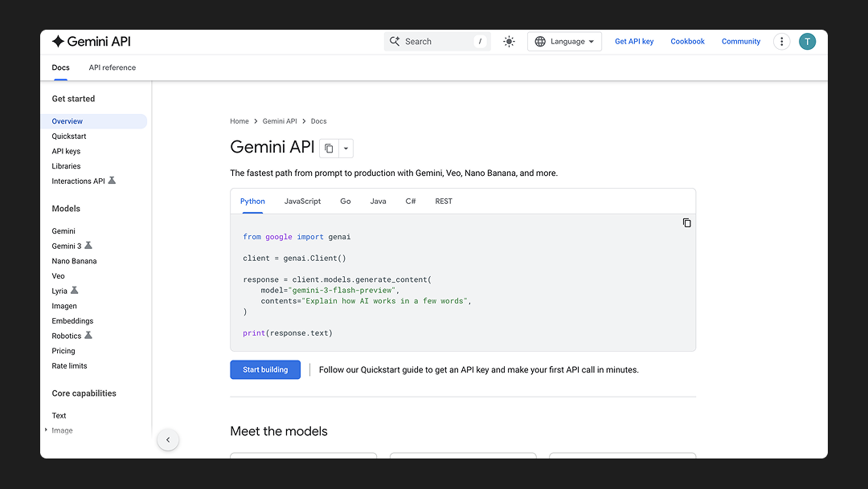Open Overview in the sidebar

click(94, 121)
